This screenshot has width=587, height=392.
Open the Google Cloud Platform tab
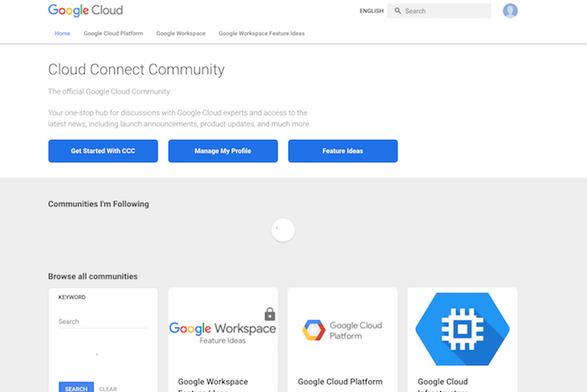click(113, 34)
